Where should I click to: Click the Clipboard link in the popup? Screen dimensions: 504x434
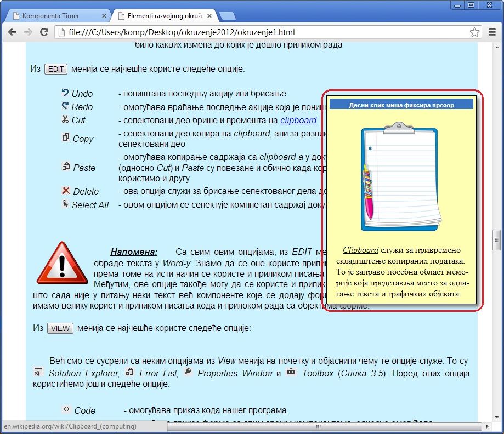360,250
